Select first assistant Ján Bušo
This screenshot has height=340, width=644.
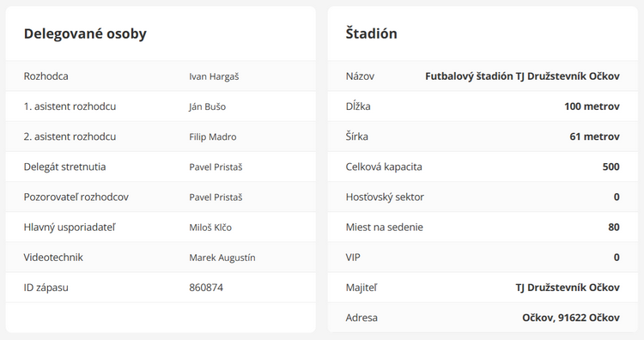pos(208,106)
